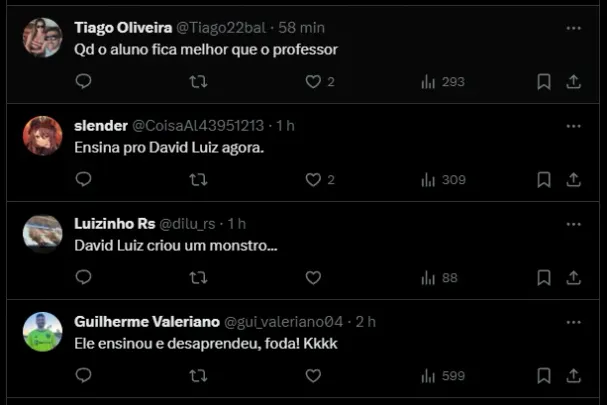View analytics for Guilherme Valeriano's tweet
This screenshot has width=607, height=405.
[443, 375]
